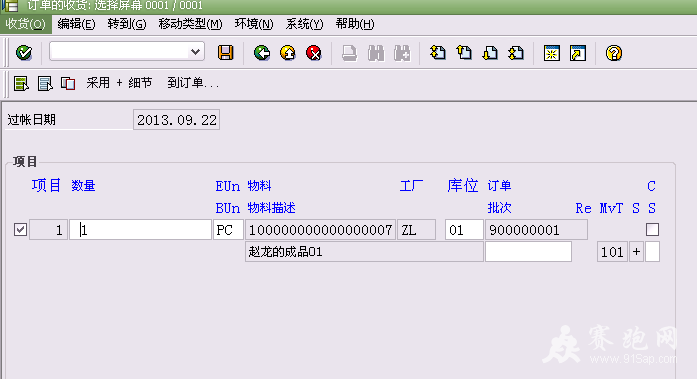Open the 转到(G) menu
Screen dimensions: 697x379
tap(127, 24)
